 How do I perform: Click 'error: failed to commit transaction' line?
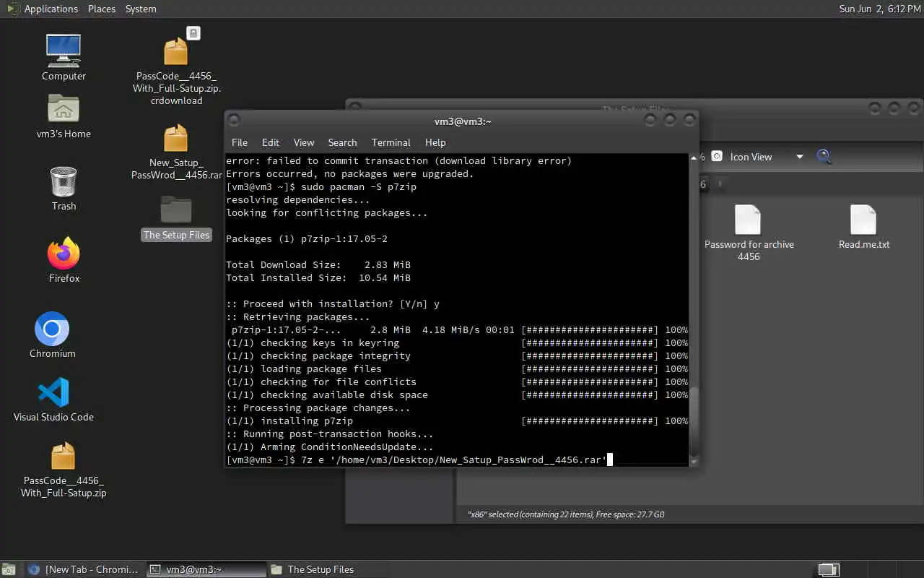399,160
